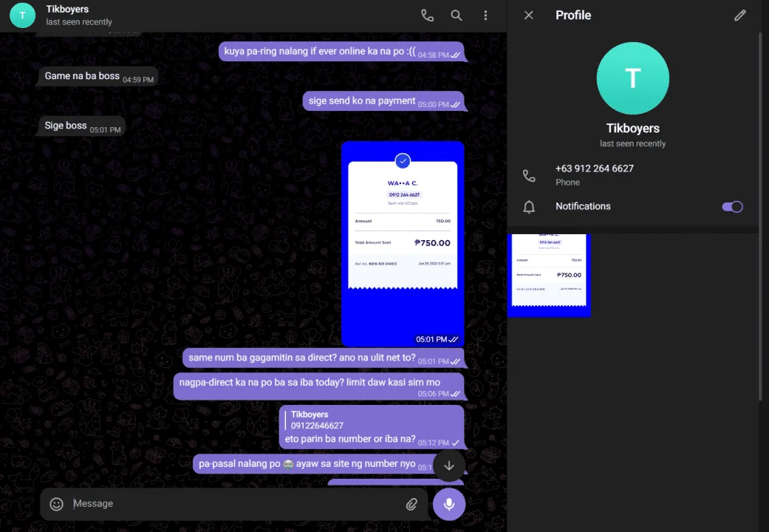The height and width of the screenshot is (532, 769).
Task: Edit contact with the pencil icon
Action: (x=740, y=16)
